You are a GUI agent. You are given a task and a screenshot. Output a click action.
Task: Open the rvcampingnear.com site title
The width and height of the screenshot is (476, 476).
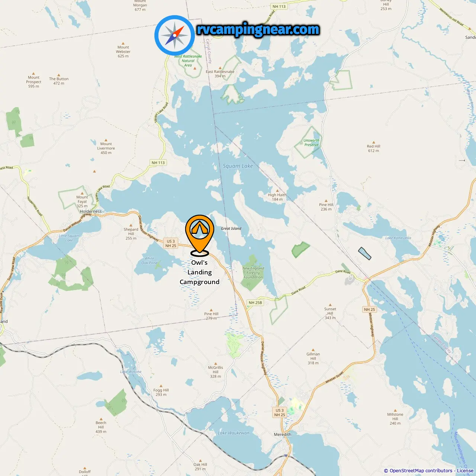coord(258,29)
